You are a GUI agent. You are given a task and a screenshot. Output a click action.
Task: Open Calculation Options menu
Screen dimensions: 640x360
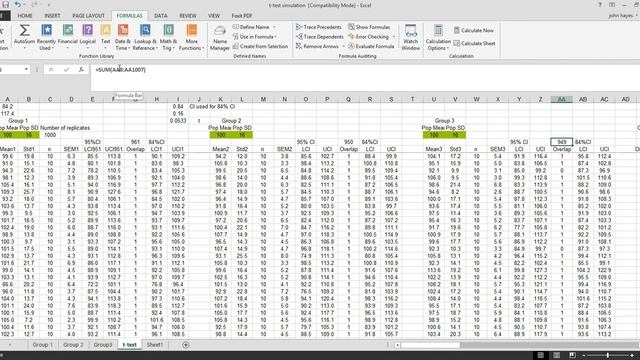coord(438,37)
